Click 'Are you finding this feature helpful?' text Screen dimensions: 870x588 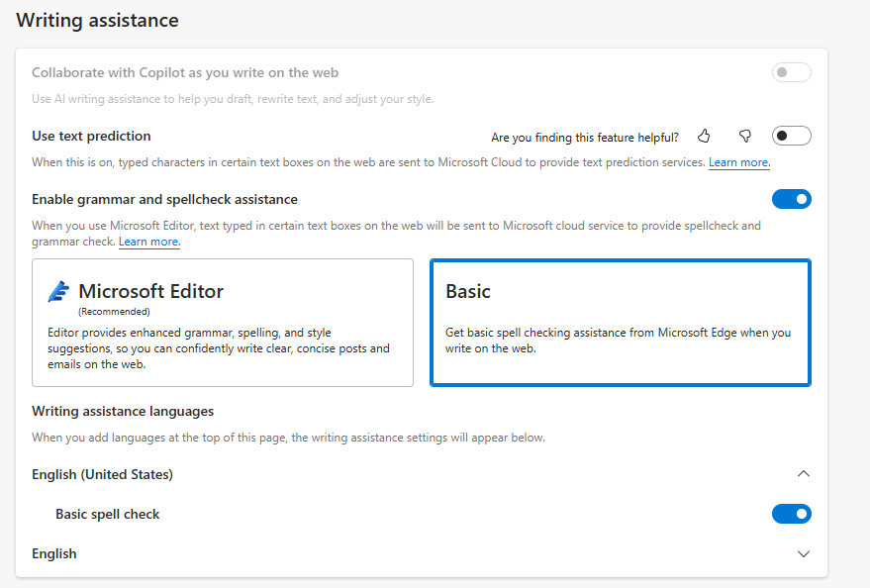pos(585,138)
